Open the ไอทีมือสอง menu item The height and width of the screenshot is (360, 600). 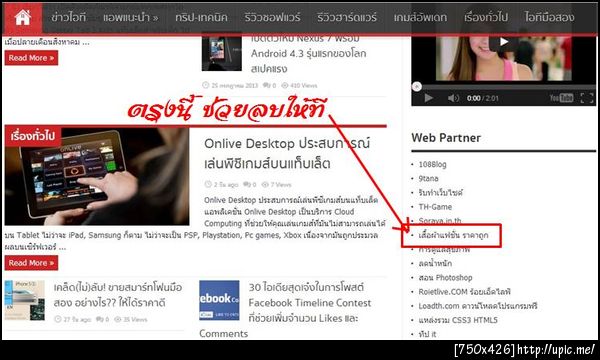click(x=549, y=18)
